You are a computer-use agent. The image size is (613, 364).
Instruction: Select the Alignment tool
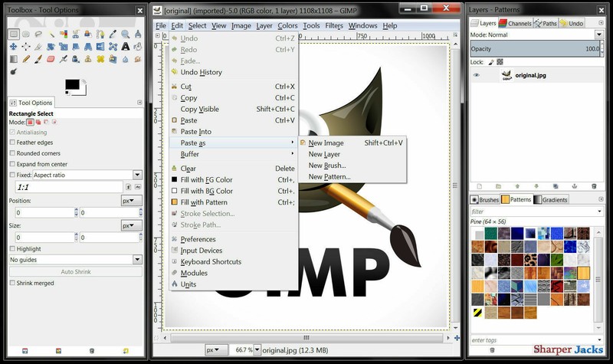(x=26, y=47)
